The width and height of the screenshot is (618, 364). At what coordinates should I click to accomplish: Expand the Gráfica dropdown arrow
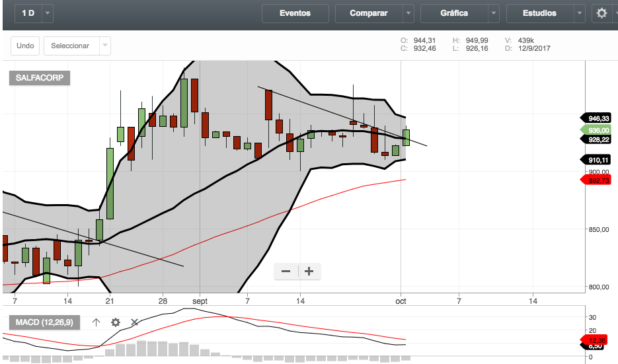494,13
